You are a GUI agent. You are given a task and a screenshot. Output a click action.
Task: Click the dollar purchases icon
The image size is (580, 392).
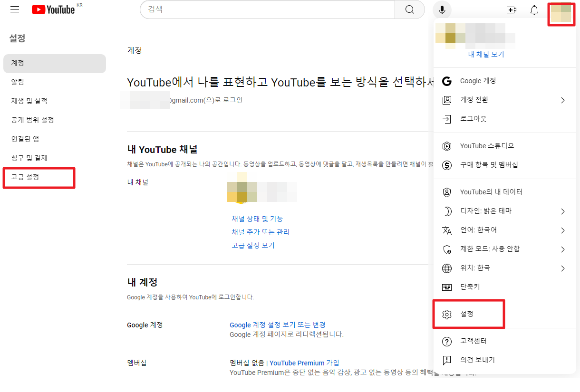(447, 165)
